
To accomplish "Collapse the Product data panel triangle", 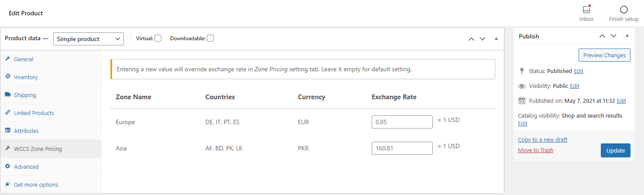I will (x=496, y=38).
